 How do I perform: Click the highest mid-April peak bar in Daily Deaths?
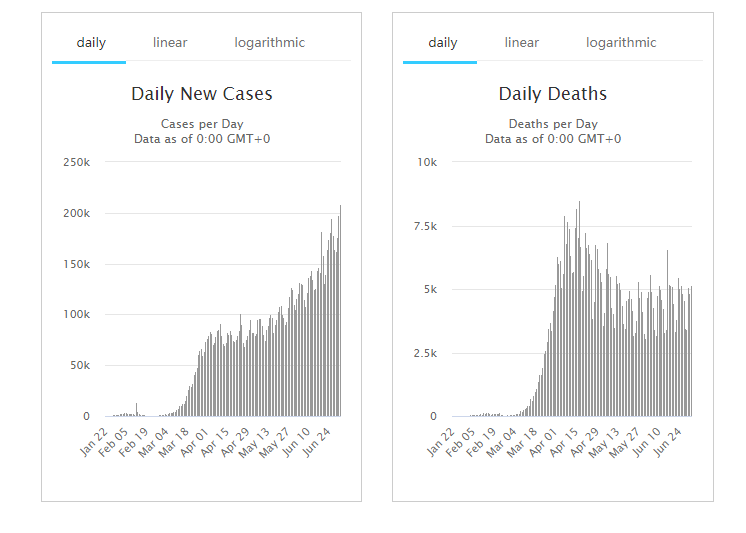[579, 310]
